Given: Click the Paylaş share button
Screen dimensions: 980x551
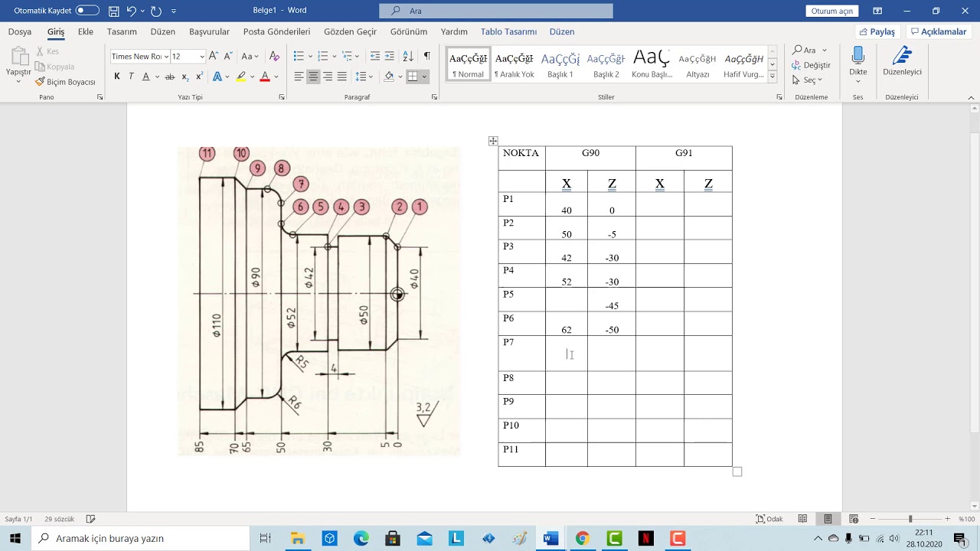Looking at the screenshot, I should pyautogui.click(x=877, y=32).
